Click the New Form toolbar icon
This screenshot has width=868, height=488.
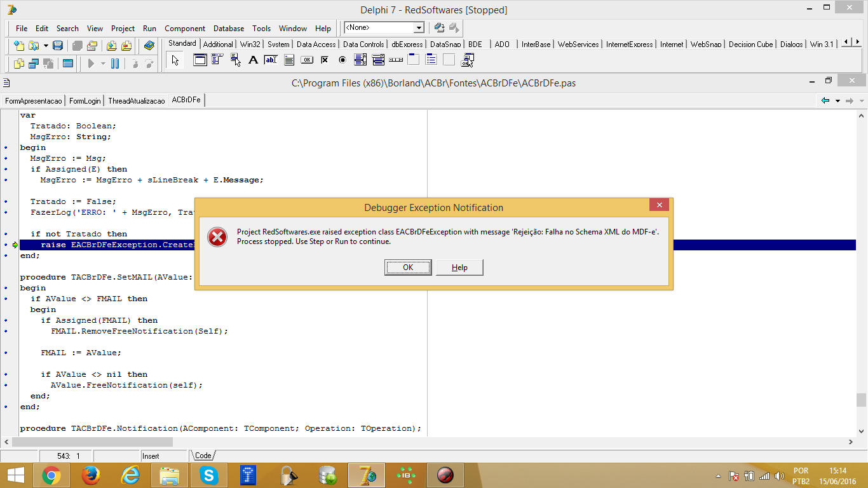[68, 64]
